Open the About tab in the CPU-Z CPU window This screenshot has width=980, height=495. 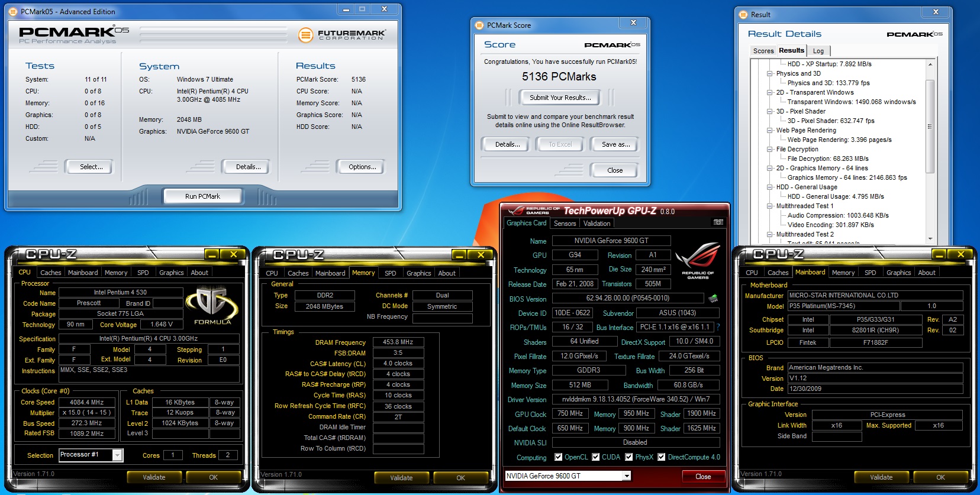pyautogui.click(x=199, y=273)
